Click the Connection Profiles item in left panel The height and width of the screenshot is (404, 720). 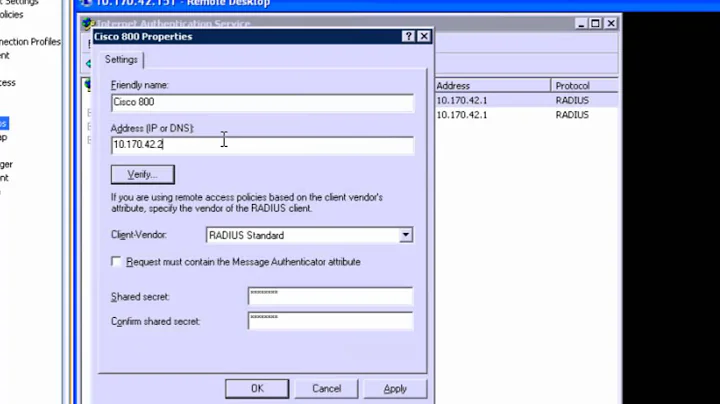[30, 42]
